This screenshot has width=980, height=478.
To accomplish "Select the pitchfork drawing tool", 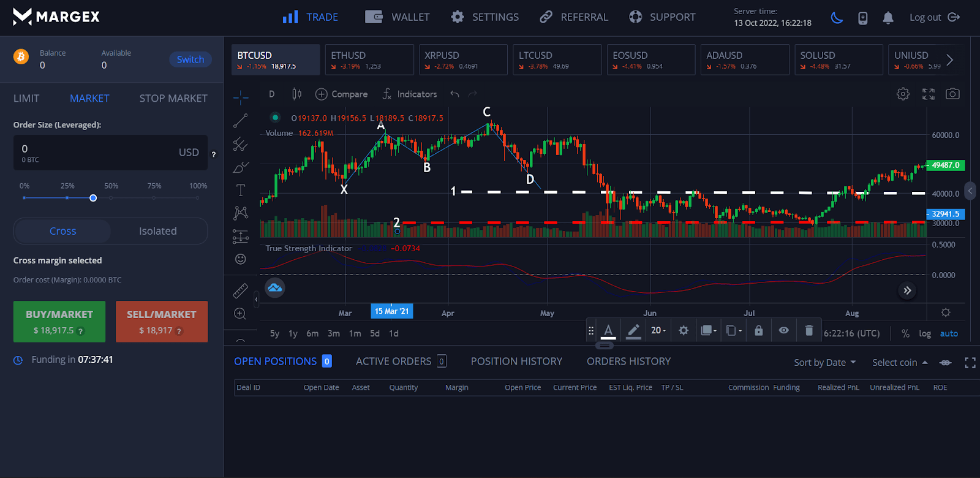I will point(240,144).
